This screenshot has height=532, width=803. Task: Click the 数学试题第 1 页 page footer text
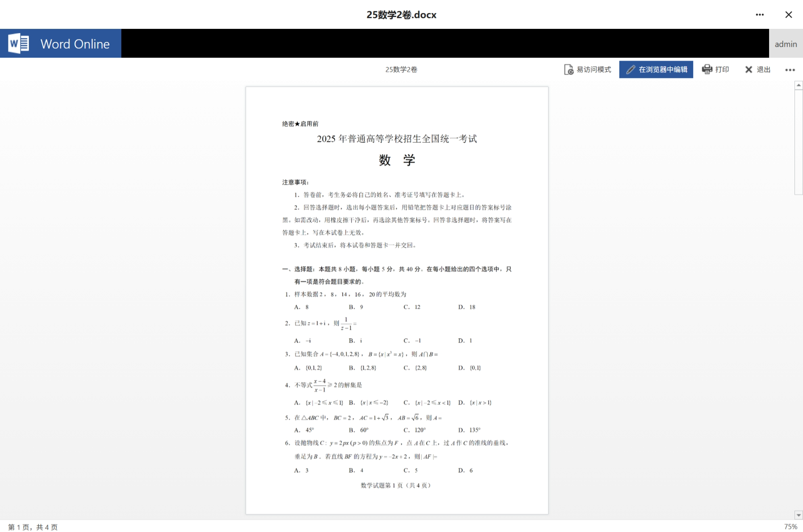396,485
